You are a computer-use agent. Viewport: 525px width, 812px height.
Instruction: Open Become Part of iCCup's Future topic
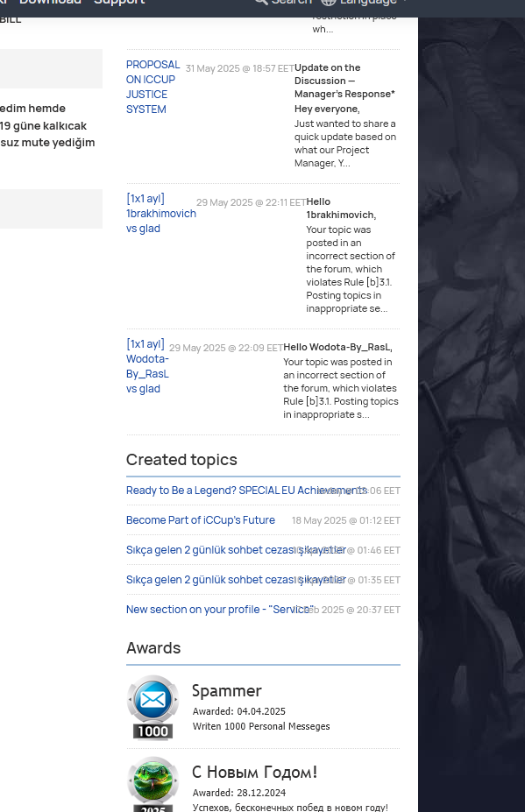coord(201,520)
